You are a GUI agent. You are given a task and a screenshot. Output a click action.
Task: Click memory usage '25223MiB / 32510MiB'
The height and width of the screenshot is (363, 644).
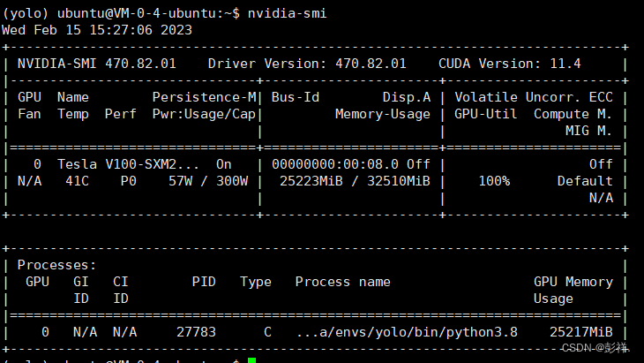pos(355,181)
